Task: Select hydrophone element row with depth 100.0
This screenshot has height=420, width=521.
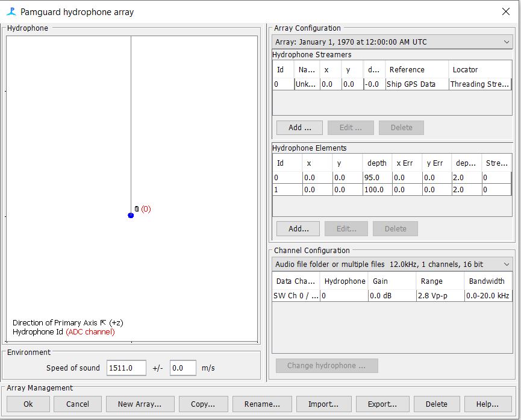Action: click(392, 190)
